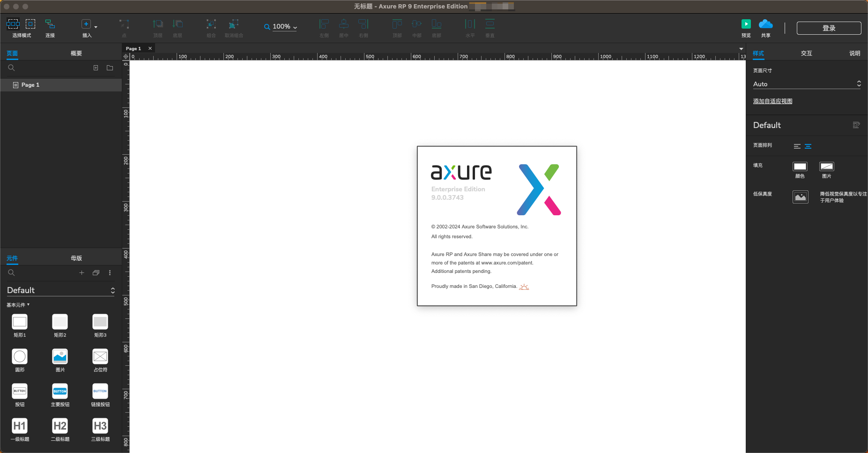
Task: Click the 底层 send to back icon
Action: point(178,24)
